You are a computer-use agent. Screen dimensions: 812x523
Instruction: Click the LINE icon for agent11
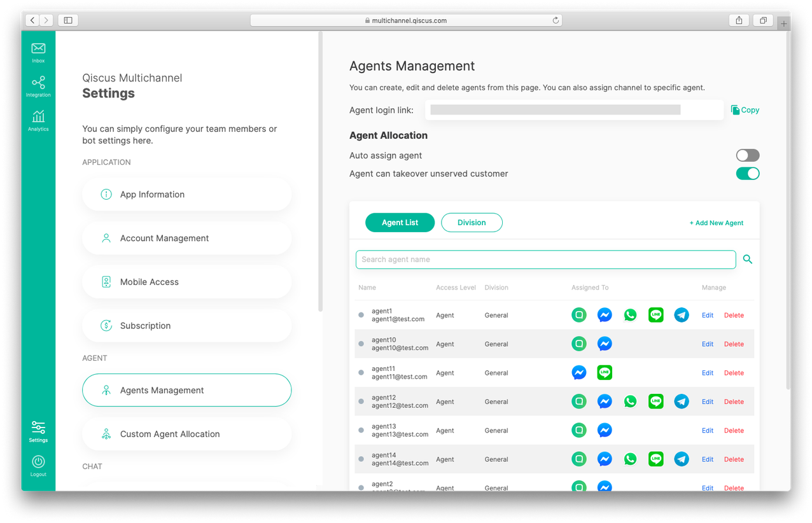[605, 373]
